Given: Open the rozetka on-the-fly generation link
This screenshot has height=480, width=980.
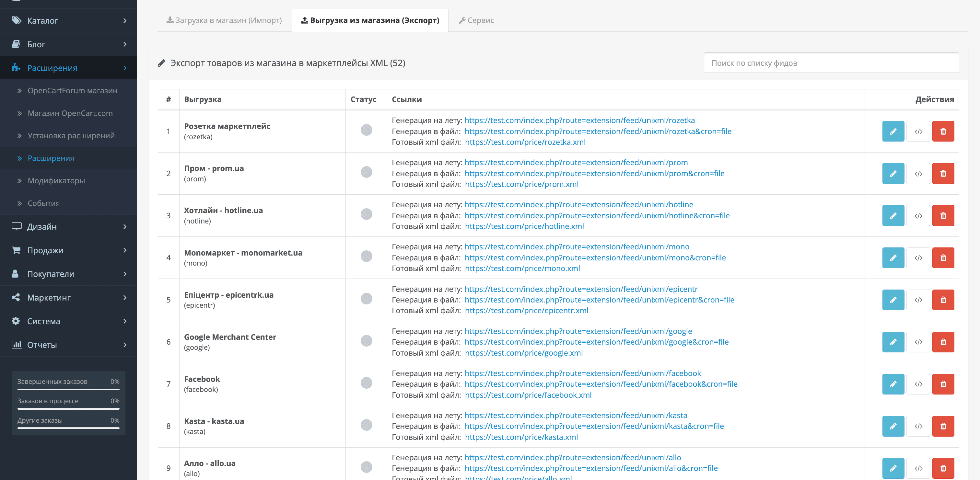Looking at the screenshot, I should coord(579,120).
